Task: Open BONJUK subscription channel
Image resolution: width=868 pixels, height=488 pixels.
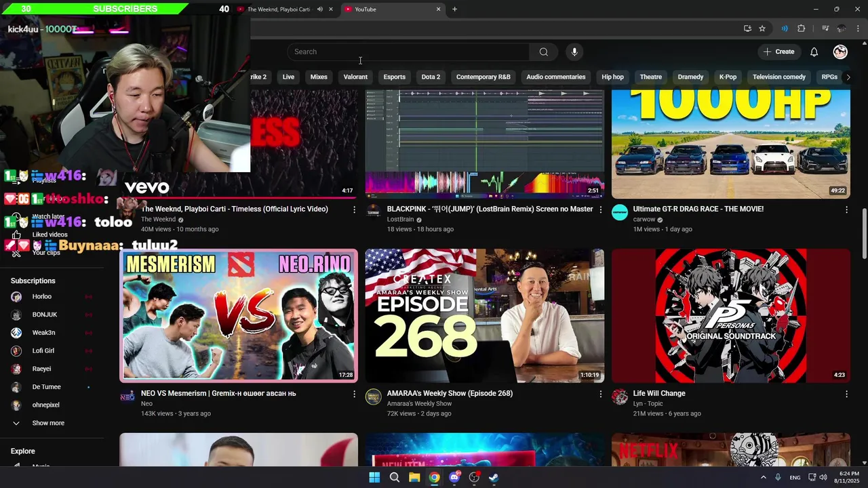Action: 52,315
